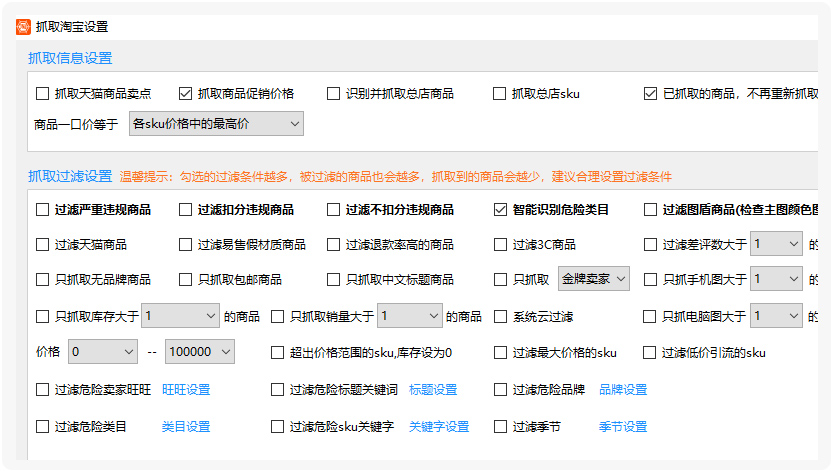The width and height of the screenshot is (831, 476).
Task: Tick 过滤危险品牌 checkbox
Action: (500, 390)
